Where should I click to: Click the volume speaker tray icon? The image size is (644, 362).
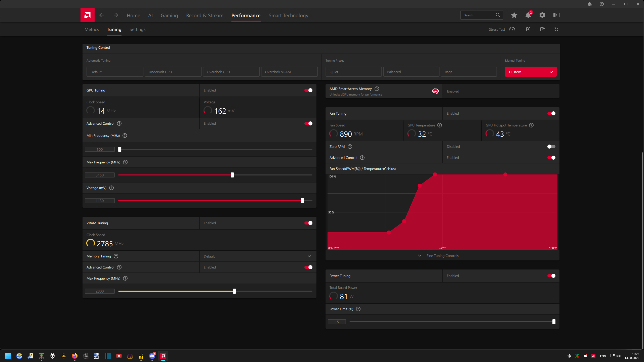coord(618,356)
